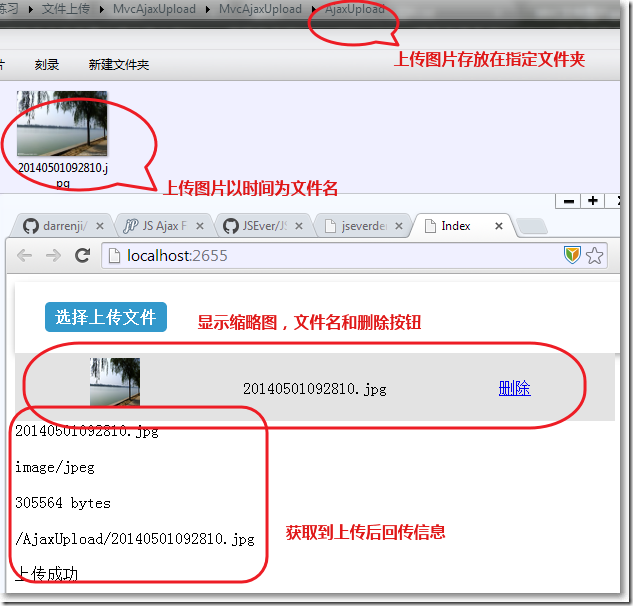
Task: Close the jseverde tab
Action: pyautogui.click(x=399, y=226)
